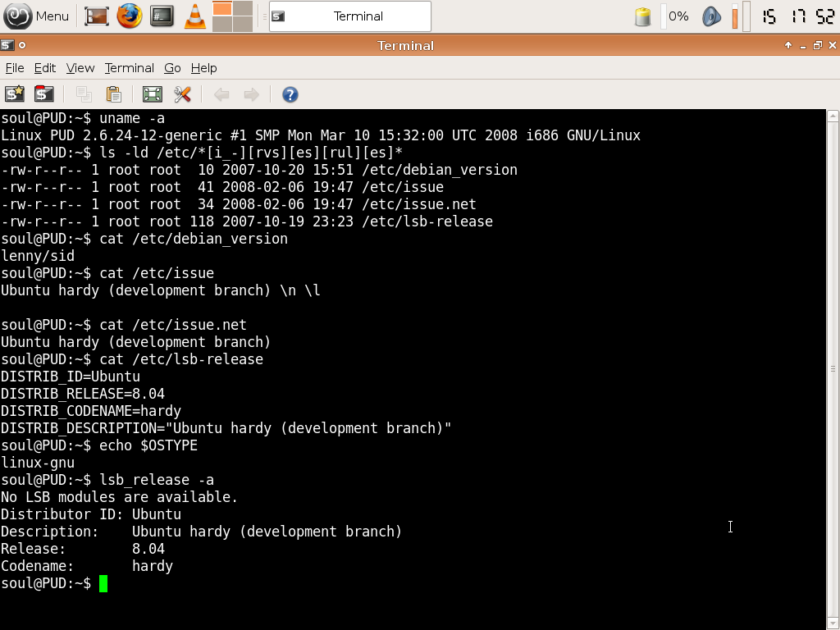Paste clipboard via toolbar icon

pyautogui.click(x=113, y=94)
